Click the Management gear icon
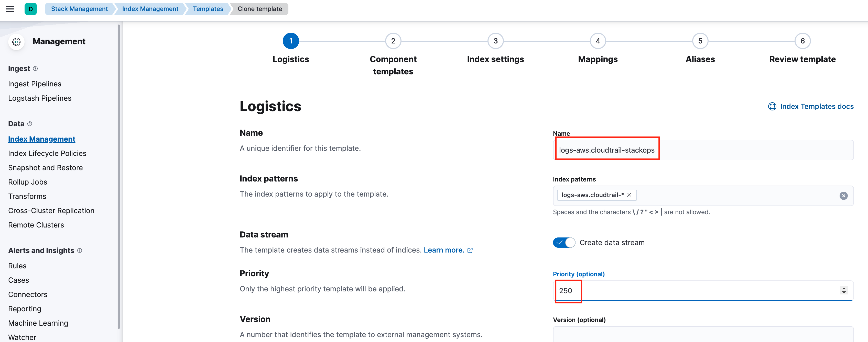The image size is (868, 342). [16, 42]
